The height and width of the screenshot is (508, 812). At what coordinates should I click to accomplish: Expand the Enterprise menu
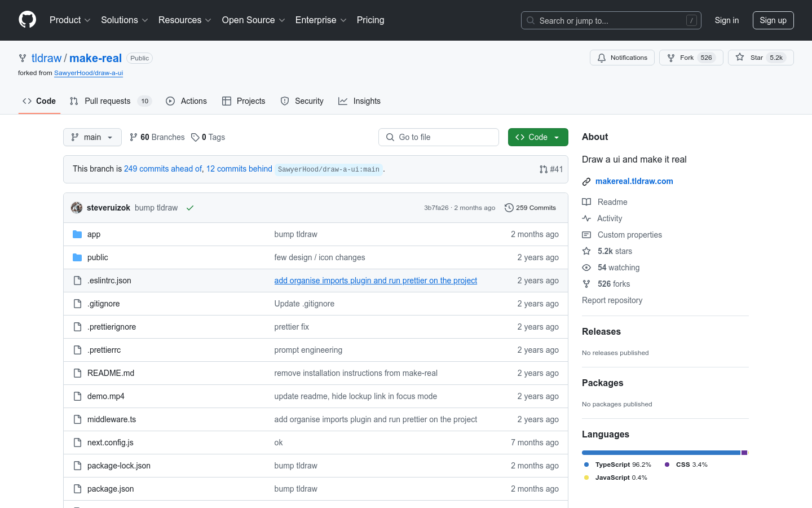tap(321, 20)
